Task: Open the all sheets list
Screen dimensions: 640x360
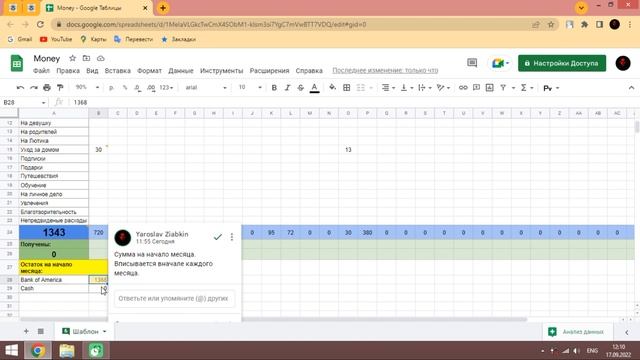Action: coord(40,331)
